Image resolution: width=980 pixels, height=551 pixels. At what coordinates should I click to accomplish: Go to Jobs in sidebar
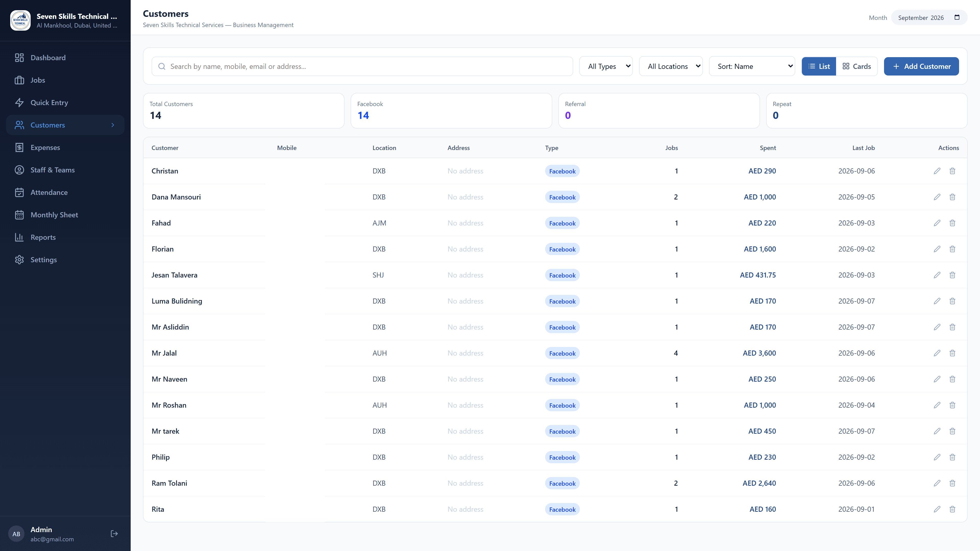pos(65,80)
